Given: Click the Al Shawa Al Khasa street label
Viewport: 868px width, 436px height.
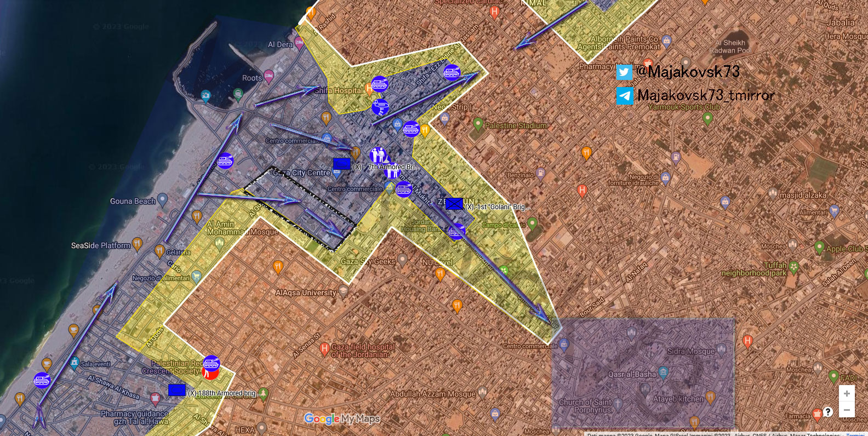Looking at the screenshot, I should 113,386.
